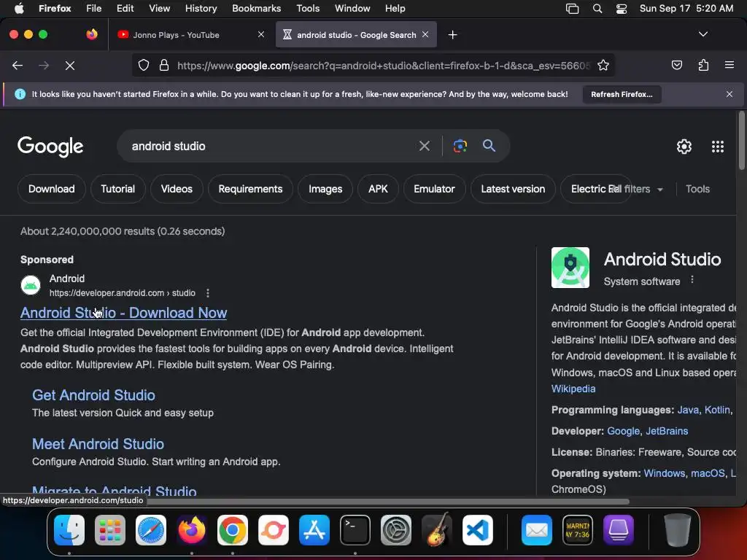Select the Download filter chip
747x560 pixels.
click(52, 189)
